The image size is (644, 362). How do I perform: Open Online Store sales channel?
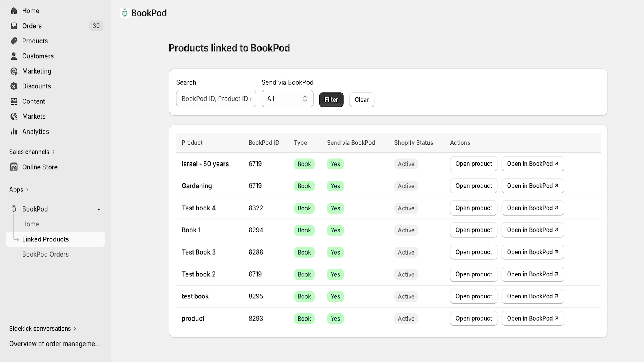tap(40, 167)
